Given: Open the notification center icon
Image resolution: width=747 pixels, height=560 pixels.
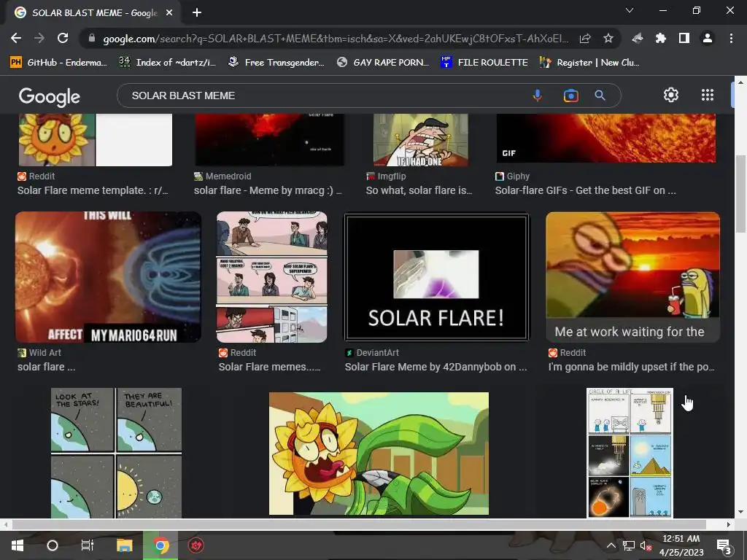Looking at the screenshot, I should (x=724, y=545).
